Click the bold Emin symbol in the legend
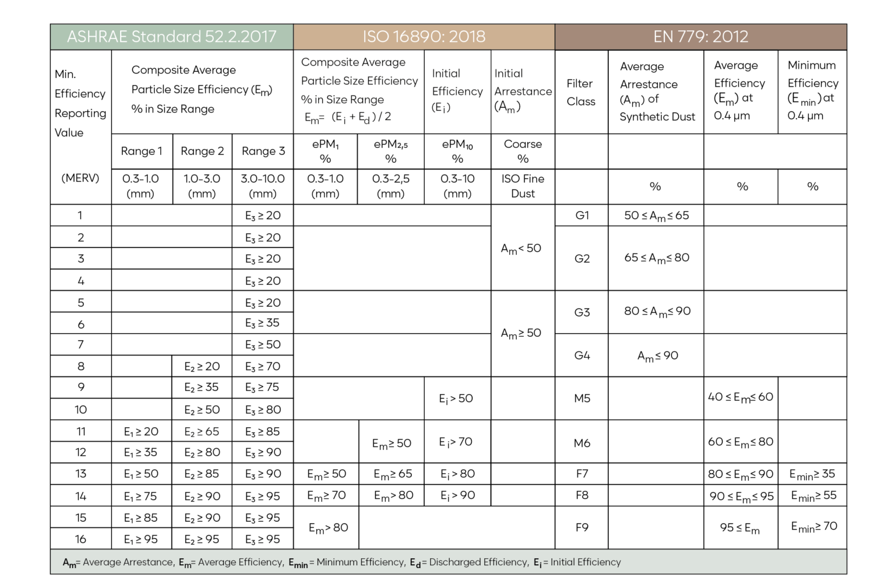 click(x=298, y=563)
